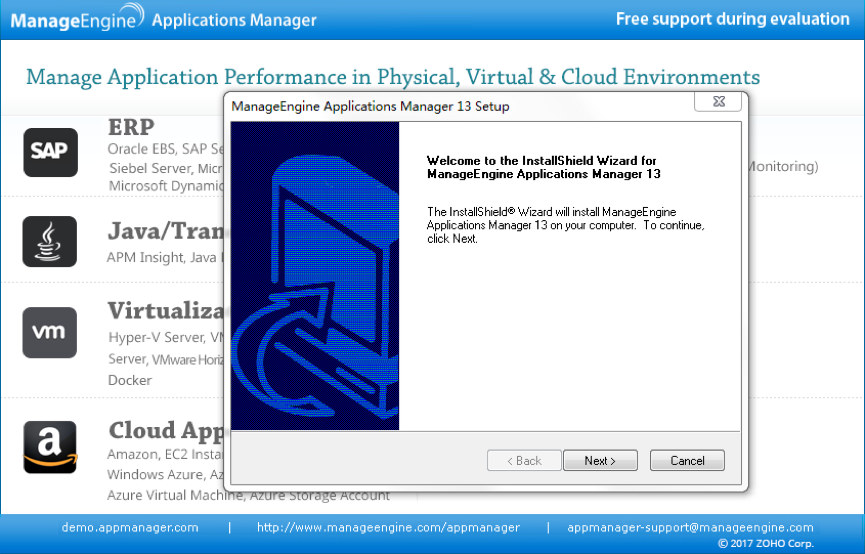This screenshot has height=554, width=865.
Task: Click the ManageEngine logo in header
Action: point(77,18)
